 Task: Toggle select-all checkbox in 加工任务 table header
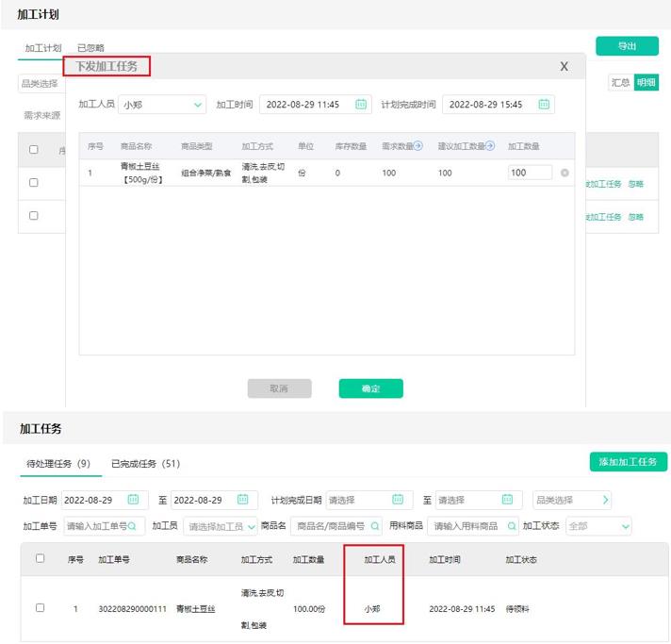tap(40, 558)
